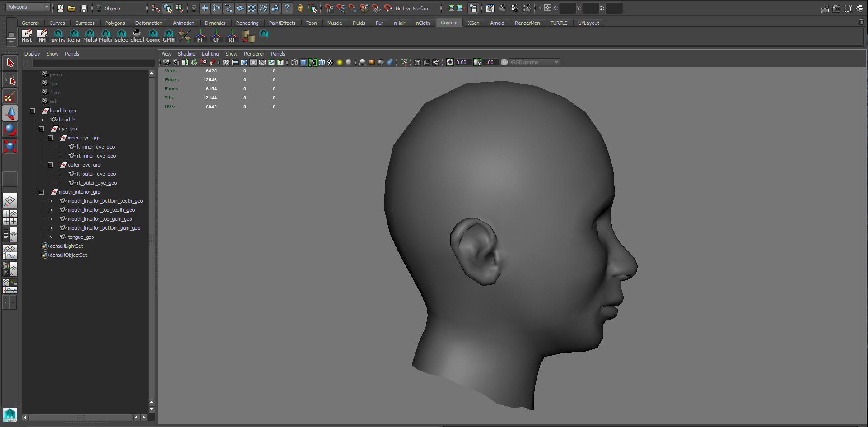
Task: Switch to the Polygons shelf tab
Action: click(115, 23)
